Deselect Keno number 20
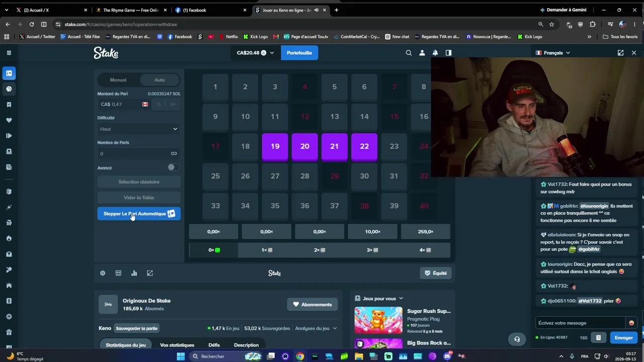Viewport: 644px width, 362px height. tap(305, 146)
